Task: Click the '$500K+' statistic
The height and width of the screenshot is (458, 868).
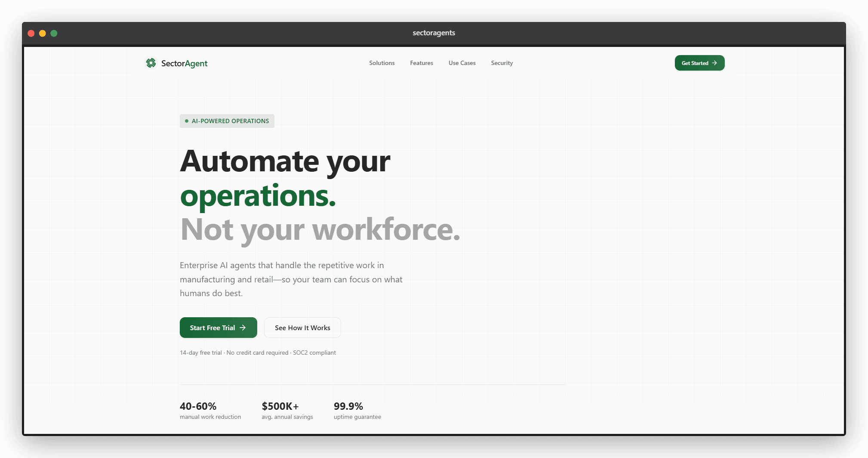Action: (280, 406)
